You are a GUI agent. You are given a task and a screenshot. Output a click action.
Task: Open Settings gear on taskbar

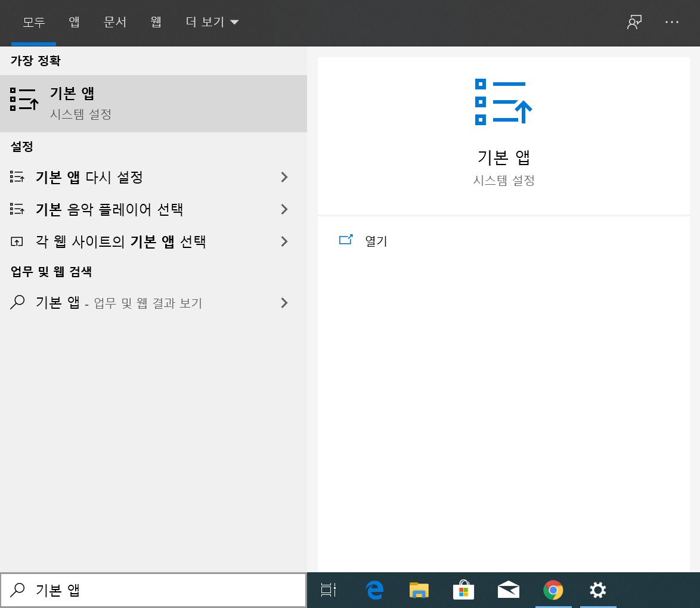598,590
